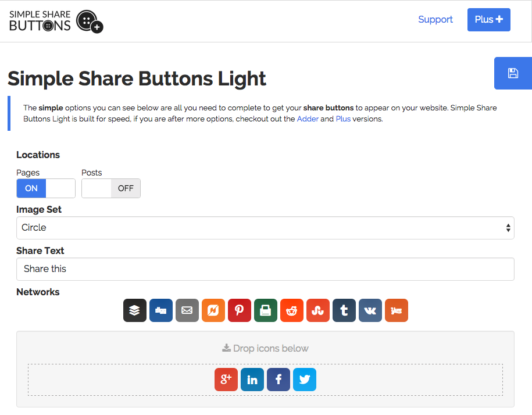Click the Reddit network icon

point(292,310)
